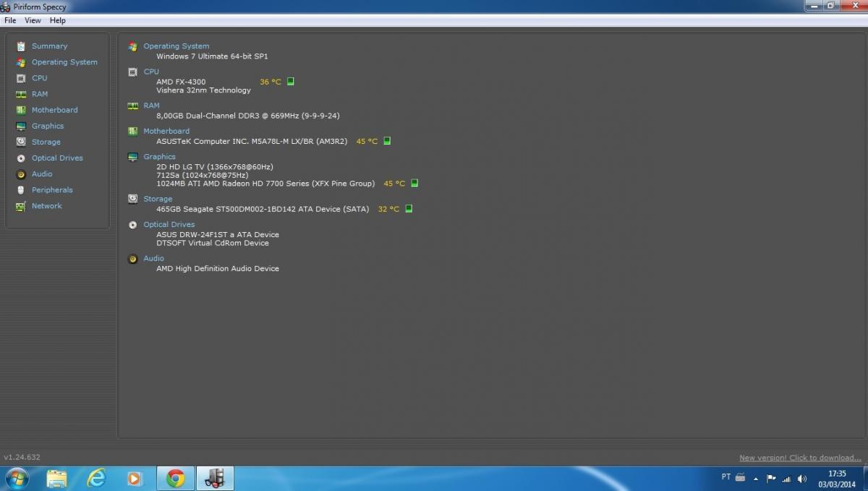Screen dimensions: 868x491
Task: Open Graphics section from sidebar label
Action: (48, 126)
